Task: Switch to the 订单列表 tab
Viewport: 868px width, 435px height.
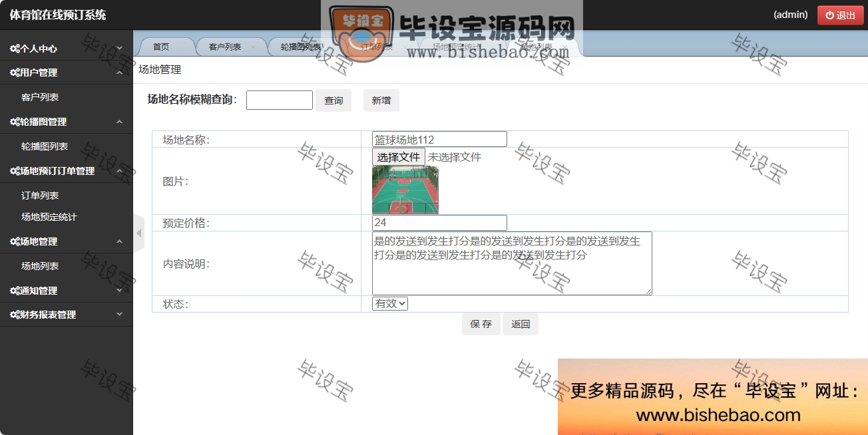Action: (x=377, y=47)
